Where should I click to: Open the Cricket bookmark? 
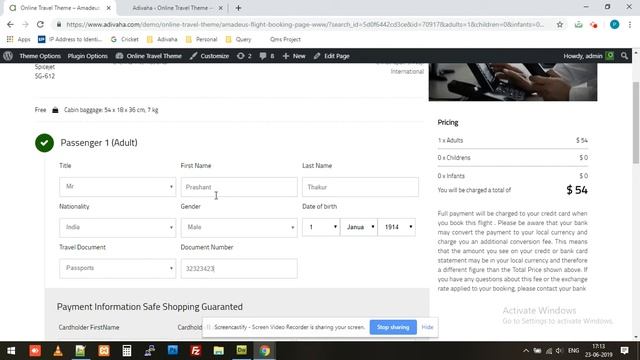click(x=125, y=39)
